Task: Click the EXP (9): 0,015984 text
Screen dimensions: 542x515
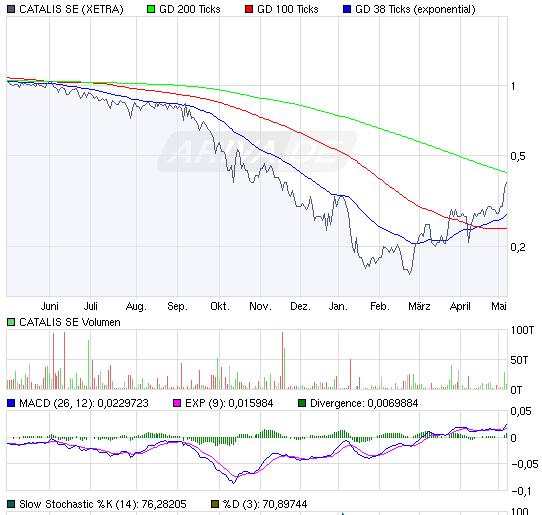Action: [x=229, y=403]
